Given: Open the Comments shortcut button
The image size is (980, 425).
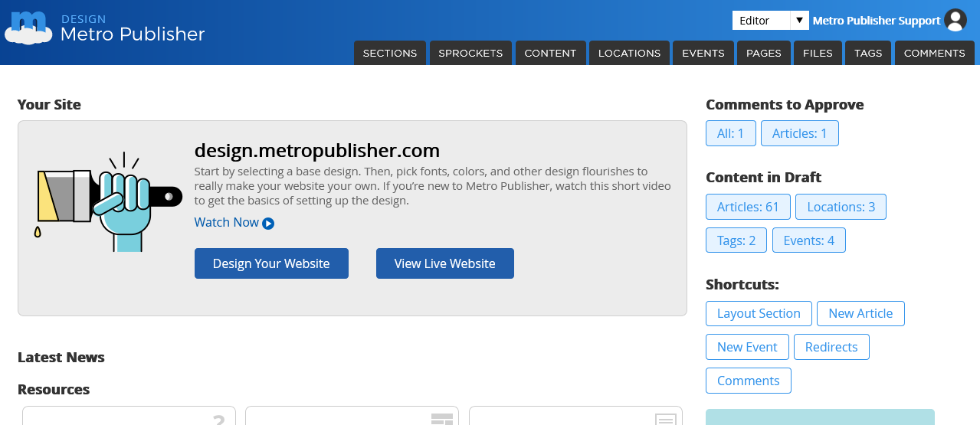Looking at the screenshot, I should [x=748, y=381].
